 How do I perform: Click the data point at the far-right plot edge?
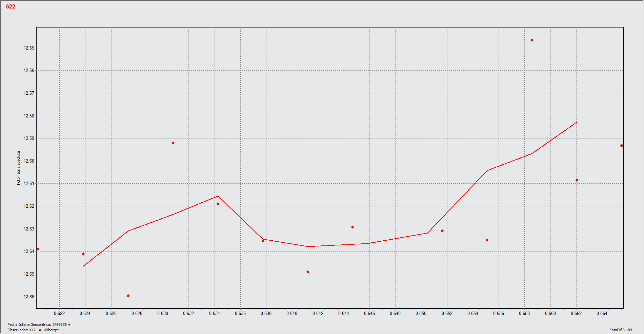(x=621, y=146)
